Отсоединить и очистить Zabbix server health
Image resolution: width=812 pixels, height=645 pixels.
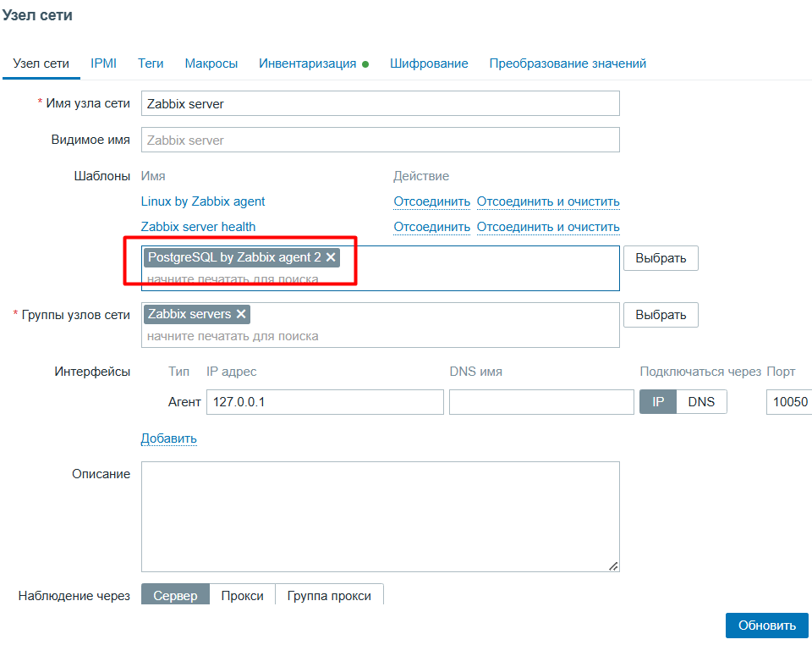point(548,227)
